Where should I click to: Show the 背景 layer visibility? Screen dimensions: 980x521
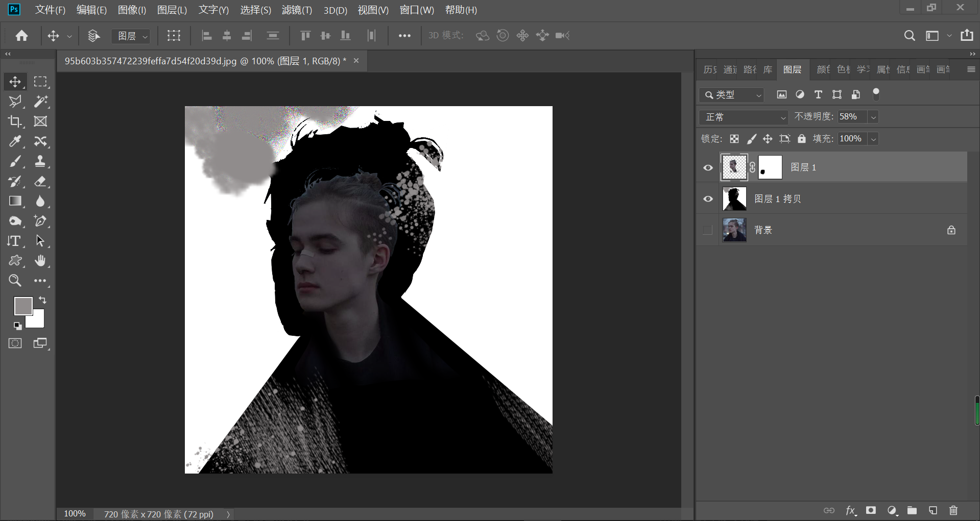point(708,230)
